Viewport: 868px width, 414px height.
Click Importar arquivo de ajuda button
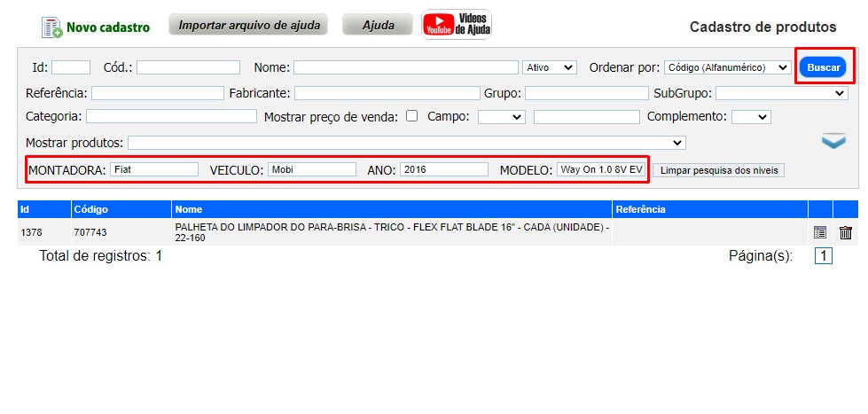(248, 25)
